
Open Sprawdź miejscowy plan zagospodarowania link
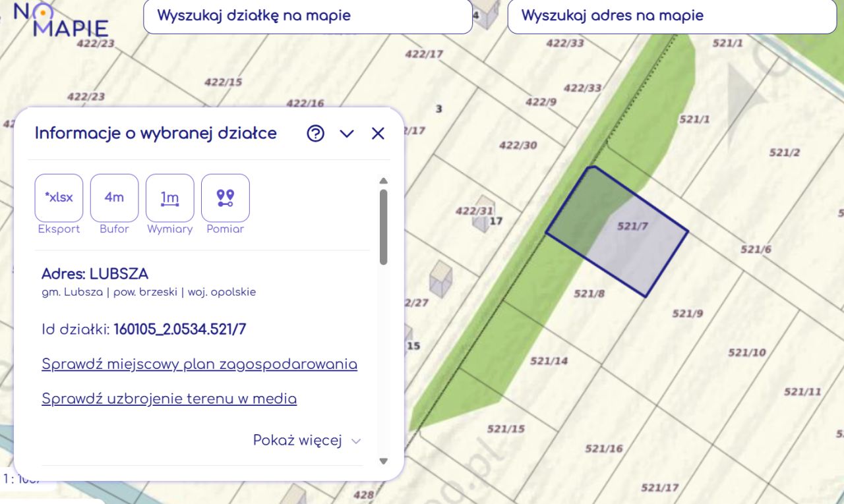199,364
